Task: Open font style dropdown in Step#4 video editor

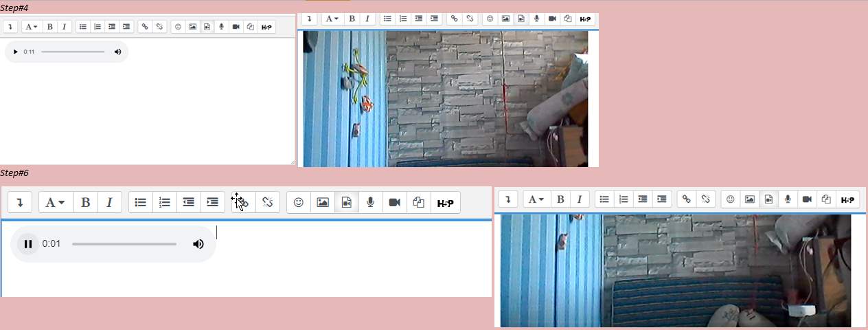Action: pyautogui.click(x=332, y=19)
